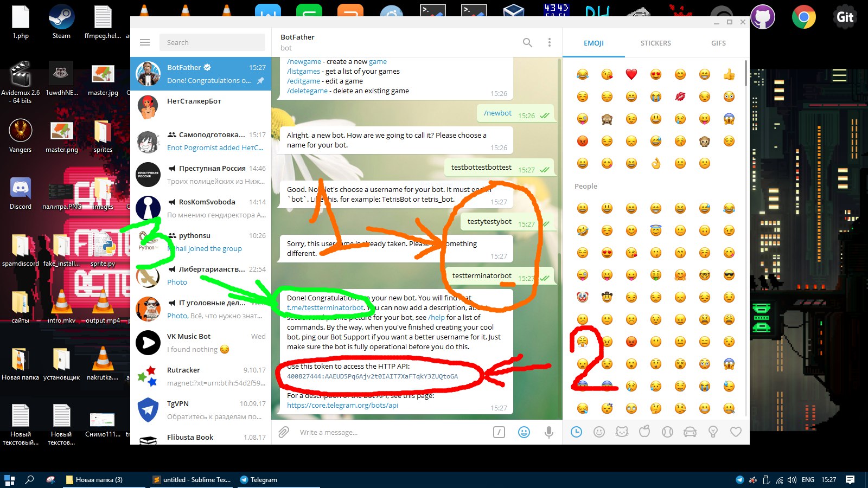Open the Git desktop icon
868x488 pixels.
click(x=845, y=17)
